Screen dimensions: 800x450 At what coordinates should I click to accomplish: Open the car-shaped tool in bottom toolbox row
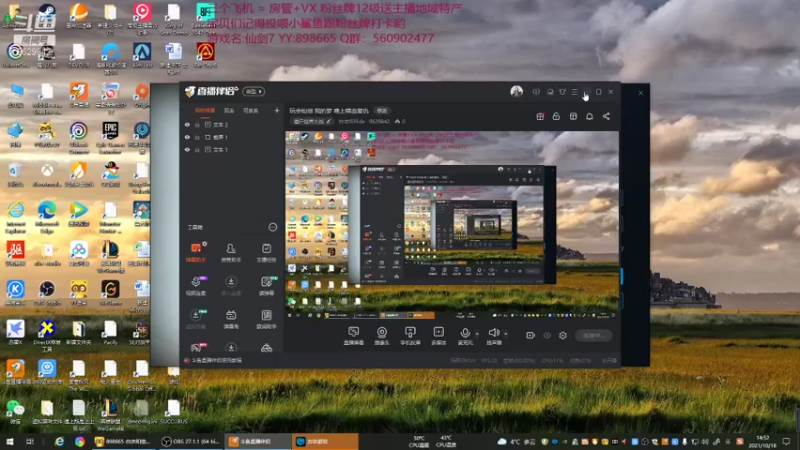(266, 348)
